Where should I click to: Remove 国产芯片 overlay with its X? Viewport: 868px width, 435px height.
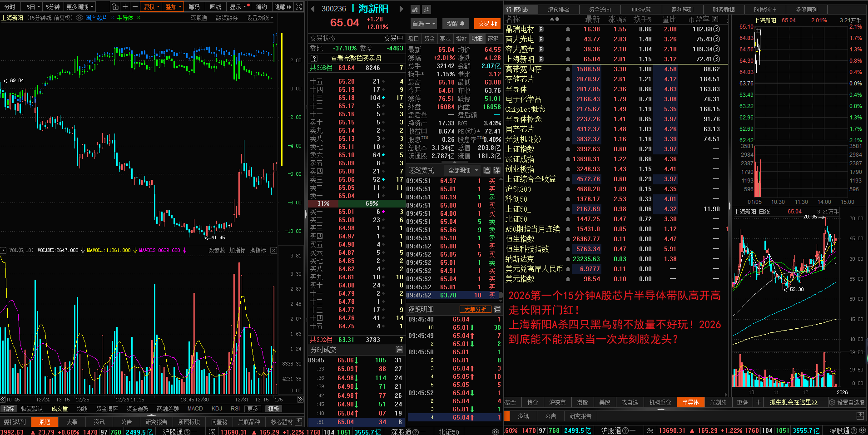coord(113,18)
